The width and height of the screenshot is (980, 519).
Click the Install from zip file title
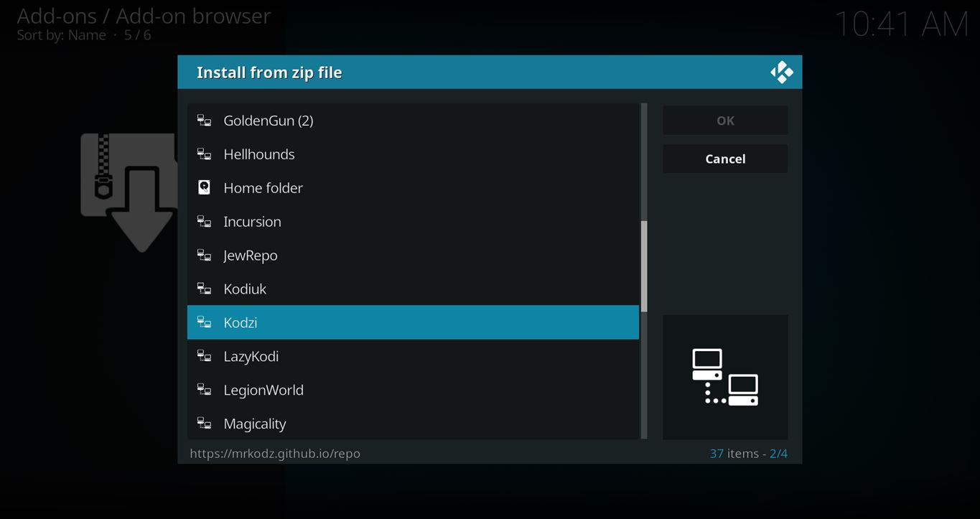tap(269, 73)
